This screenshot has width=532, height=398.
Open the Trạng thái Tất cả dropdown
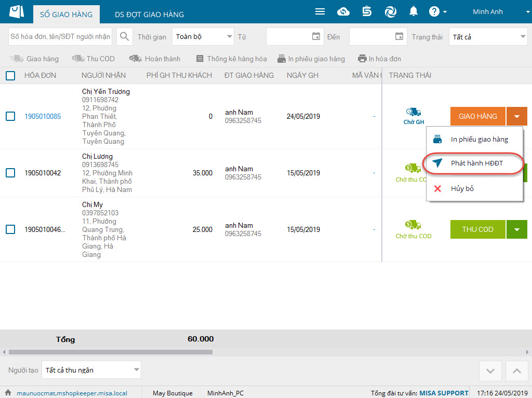coord(488,37)
